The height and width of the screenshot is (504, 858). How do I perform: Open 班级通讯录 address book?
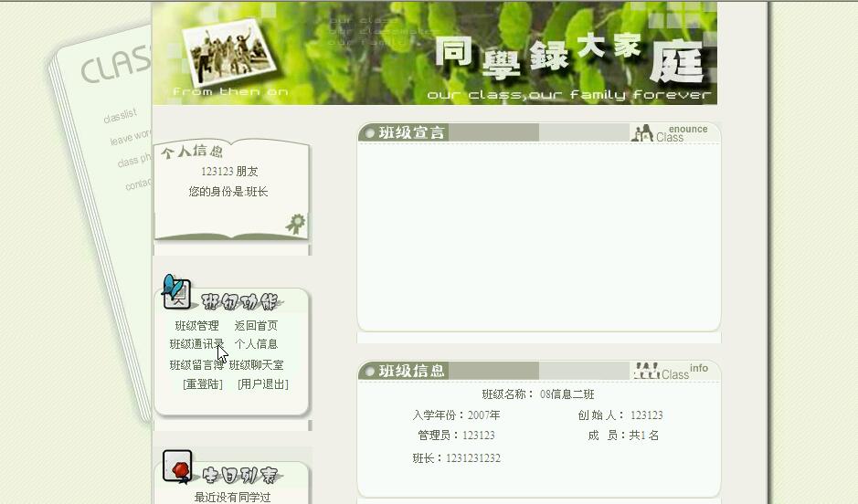click(x=197, y=344)
